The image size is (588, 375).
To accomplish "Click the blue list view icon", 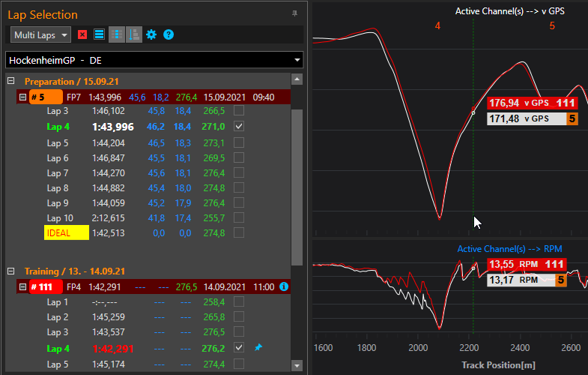I will click(99, 34).
